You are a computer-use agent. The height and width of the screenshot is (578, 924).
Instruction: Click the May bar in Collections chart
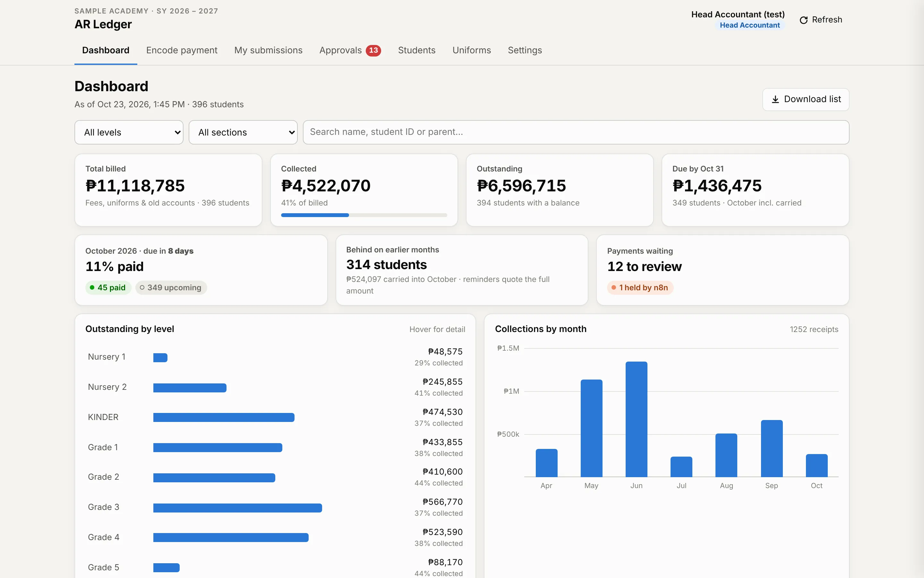point(591,428)
